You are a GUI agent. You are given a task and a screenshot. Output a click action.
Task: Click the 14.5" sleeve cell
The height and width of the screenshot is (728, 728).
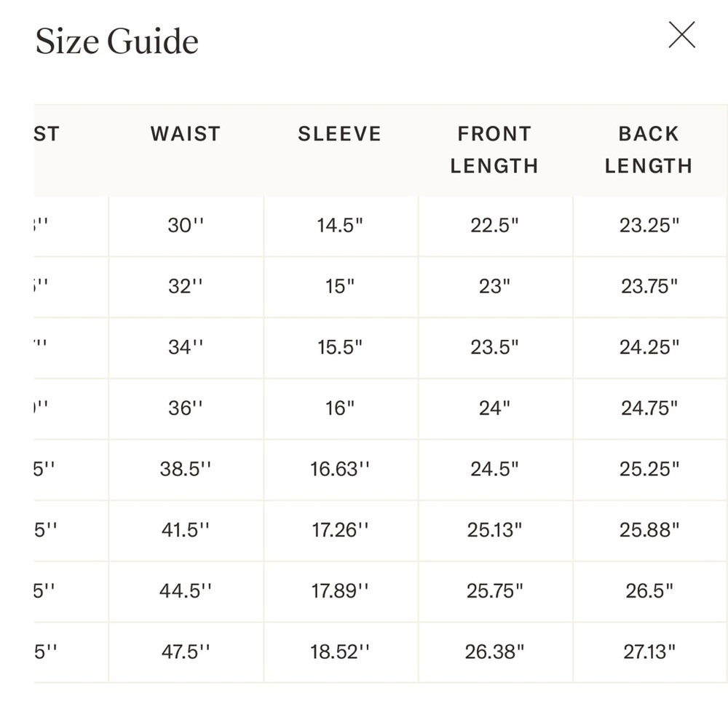340,226
